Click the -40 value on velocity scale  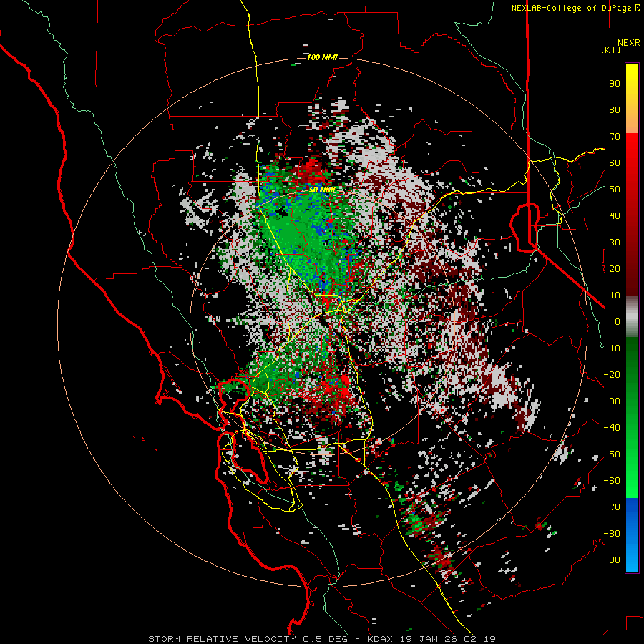(612, 428)
